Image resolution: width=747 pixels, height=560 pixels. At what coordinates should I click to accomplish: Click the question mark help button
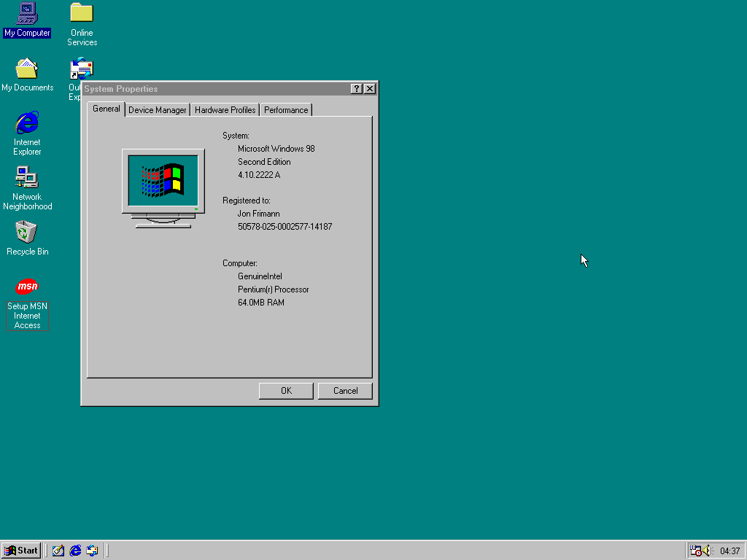coord(356,89)
